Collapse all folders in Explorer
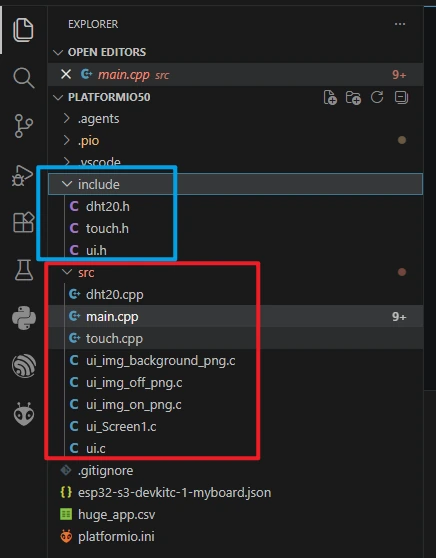Screen dimensions: 436x558 point(401,97)
